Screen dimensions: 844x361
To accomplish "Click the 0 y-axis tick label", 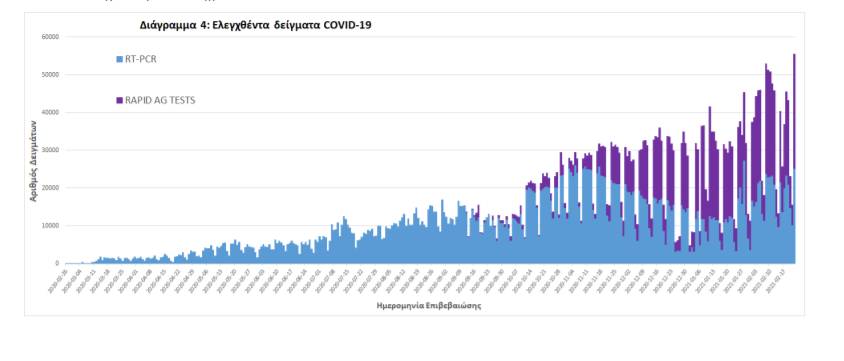I will (x=57, y=263).
